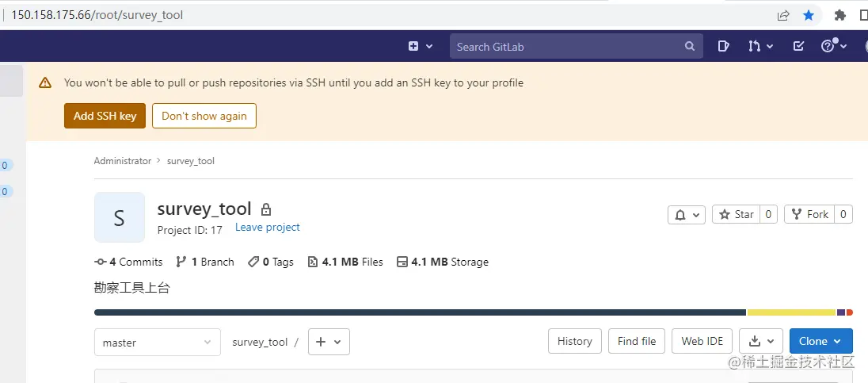The height and width of the screenshot is (383, 868).
Task: Open the merge requests menu
Action: (760, 47)
